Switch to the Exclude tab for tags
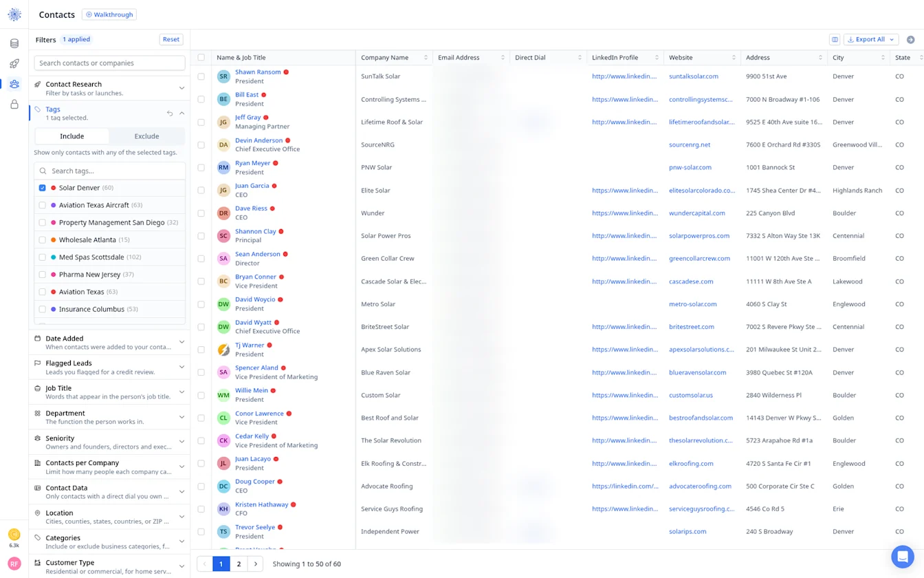 pyautogui.click(x=146, y=136)
